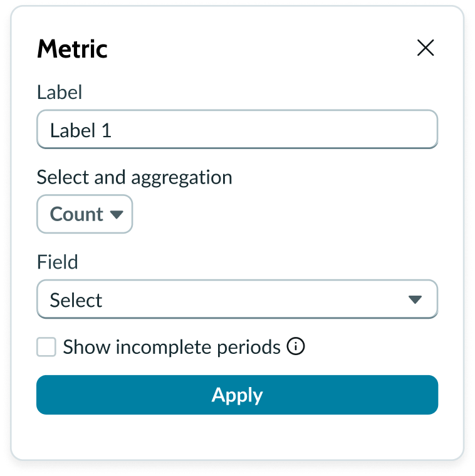Enable the Show incomplete periods checkbox
475x476 pixels.
pyautogui.click(x=46, y=347)
